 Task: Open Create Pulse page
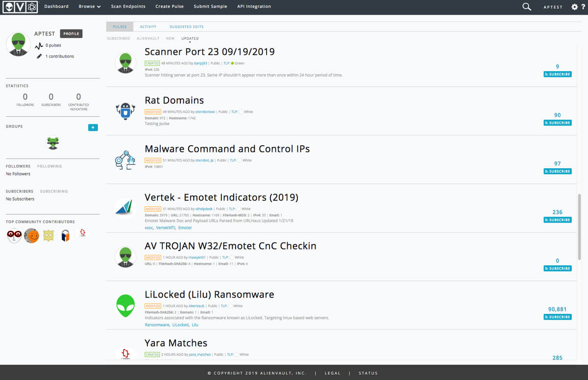point(170,7)
